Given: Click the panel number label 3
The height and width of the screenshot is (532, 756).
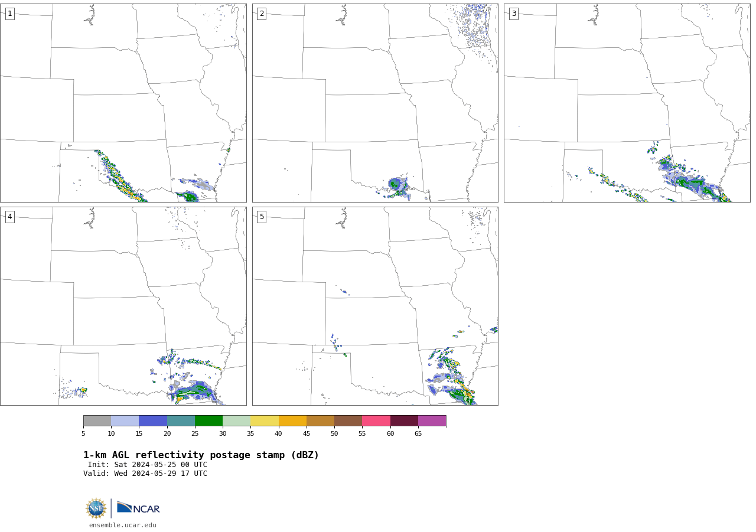Looking at the screenshot, I should coord(514,14).
